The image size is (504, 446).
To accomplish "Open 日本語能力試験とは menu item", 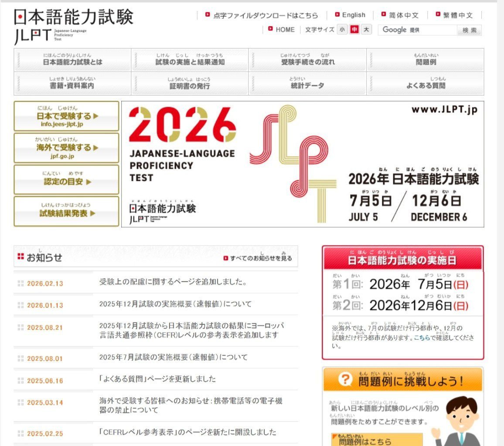I will point(72,60).
